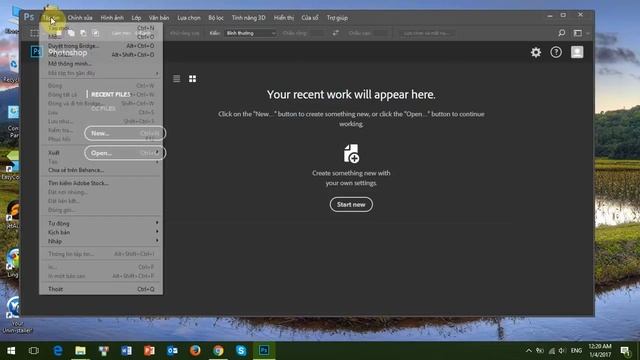Switch recent files to list view

coord(176,79)
